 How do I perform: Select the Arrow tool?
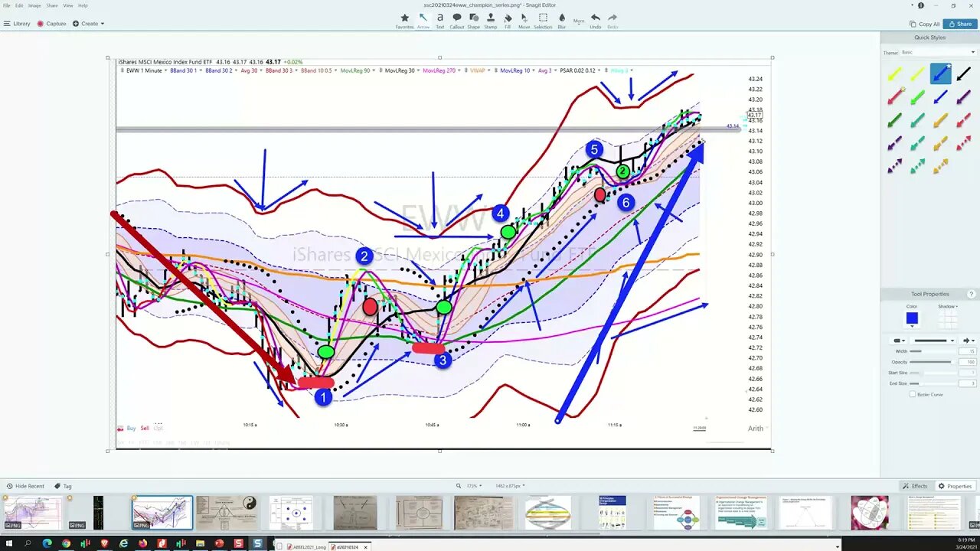(423, 21)
